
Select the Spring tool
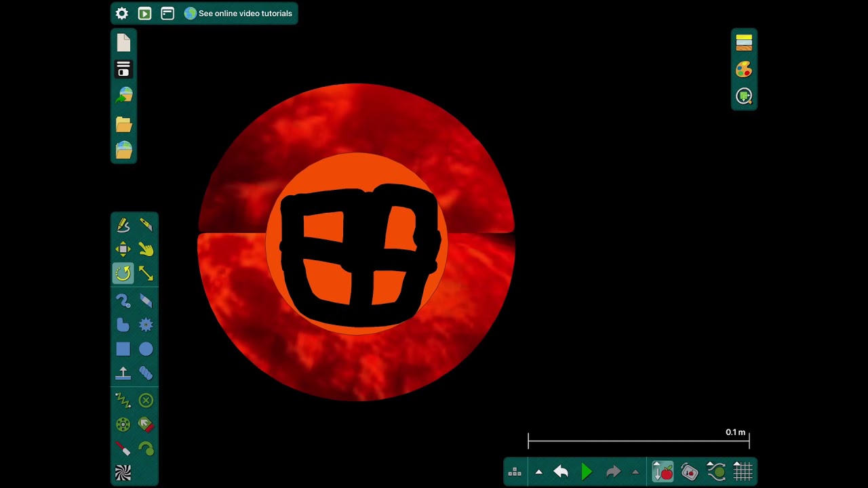pos(123,401)
